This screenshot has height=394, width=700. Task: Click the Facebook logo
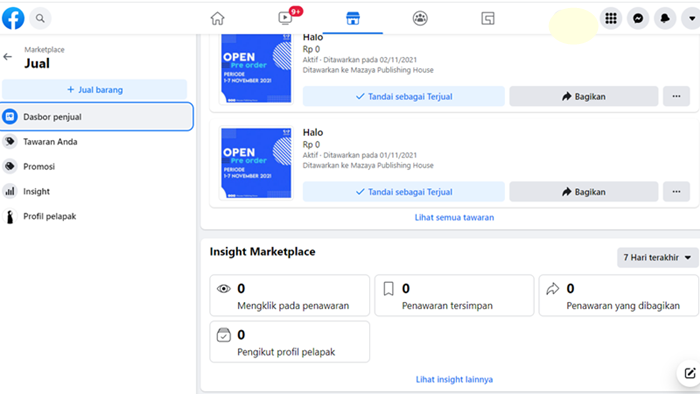coord(13,18)
